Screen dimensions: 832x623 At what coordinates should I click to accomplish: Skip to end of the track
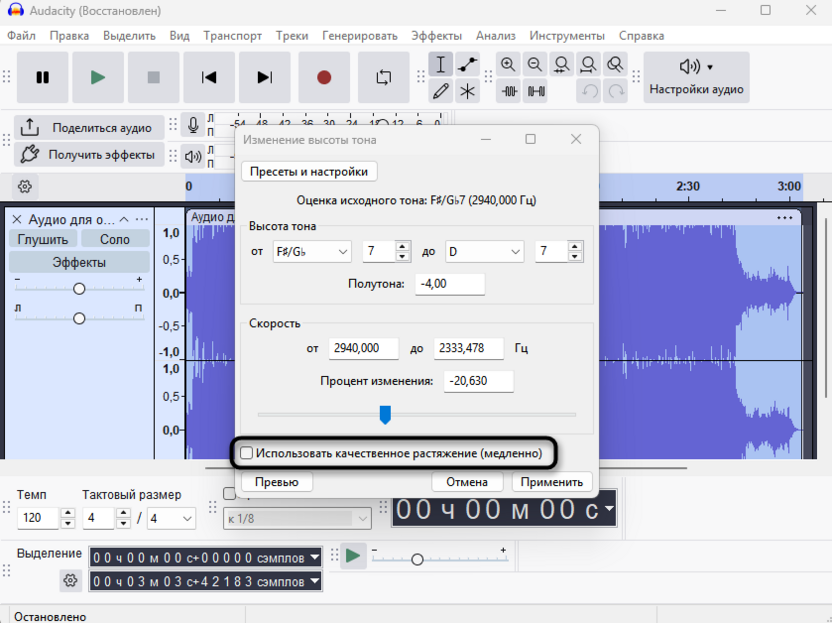pyautogui.click(x=264, y=77)
